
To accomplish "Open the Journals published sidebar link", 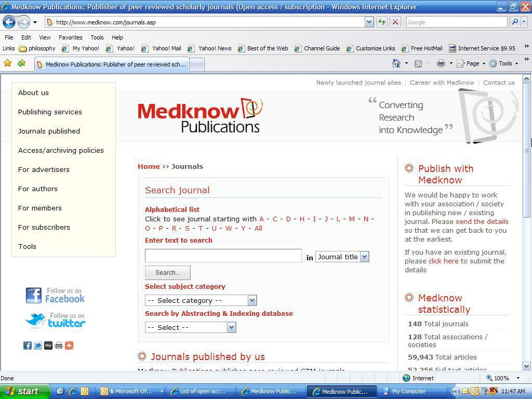I will click(49, 131).
